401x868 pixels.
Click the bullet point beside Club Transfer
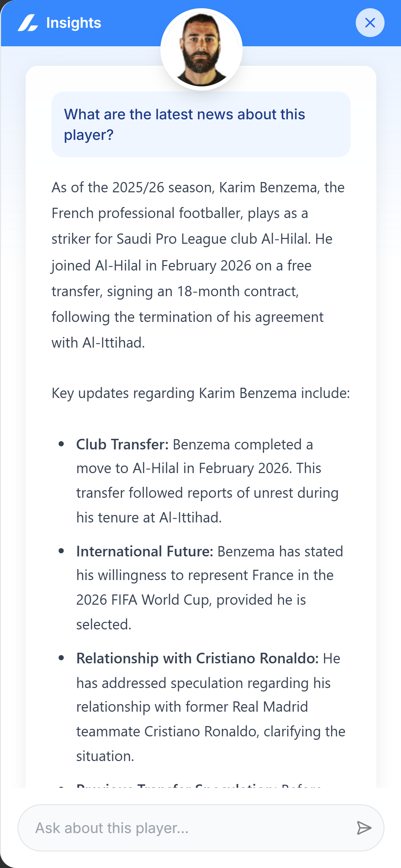[x=62, y=444]
